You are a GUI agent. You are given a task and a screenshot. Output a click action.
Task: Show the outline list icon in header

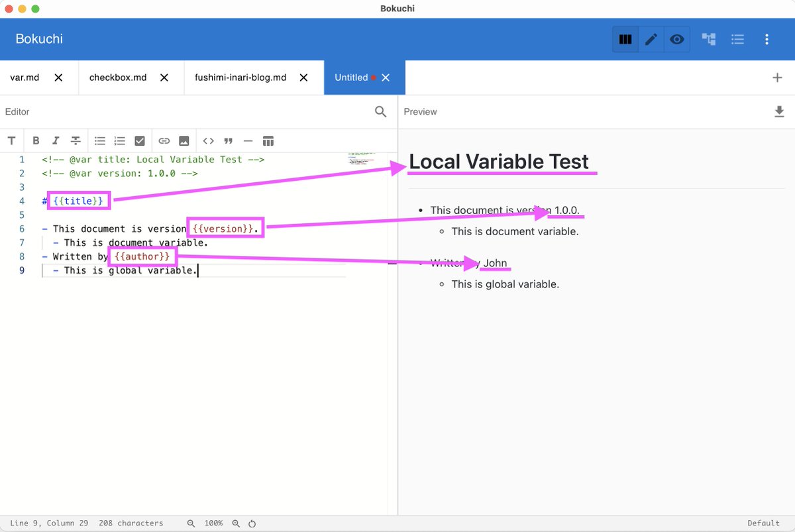737,40
